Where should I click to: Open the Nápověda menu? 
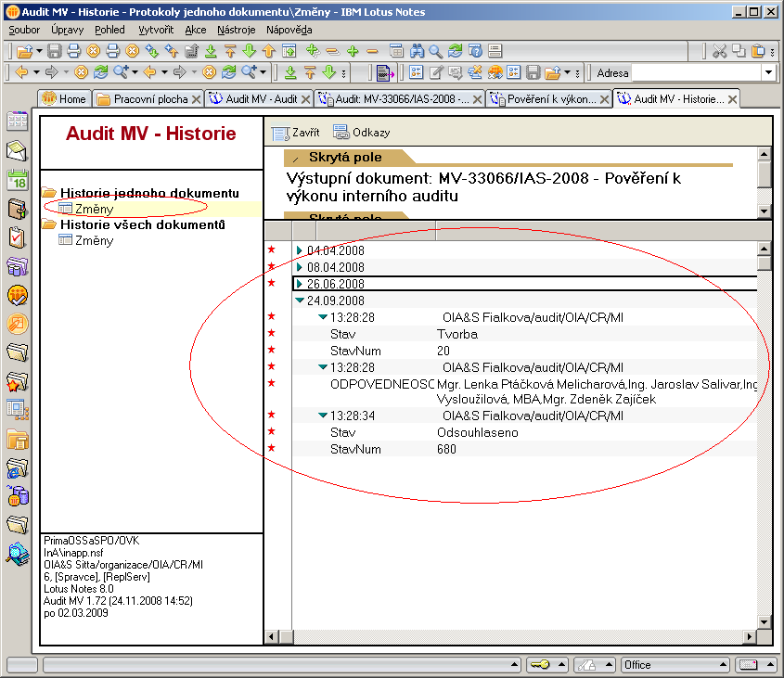[x=289, y=30]
